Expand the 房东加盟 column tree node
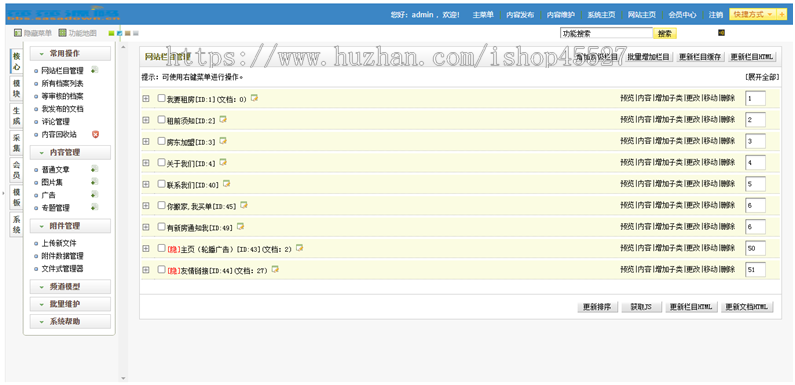The height and width of the screenshot is (385, 795). 146,142
